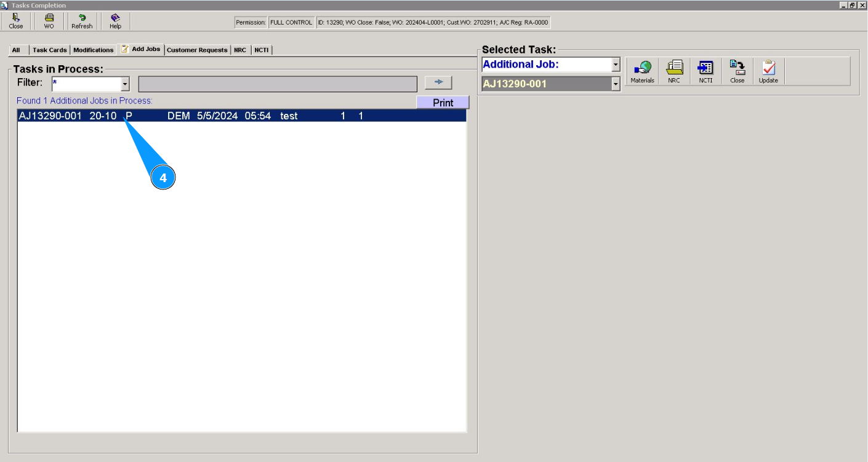This screenshot has width=868, height=462.
Task: Click the FULL CONTROL permission value
Action: click(291, 23)
